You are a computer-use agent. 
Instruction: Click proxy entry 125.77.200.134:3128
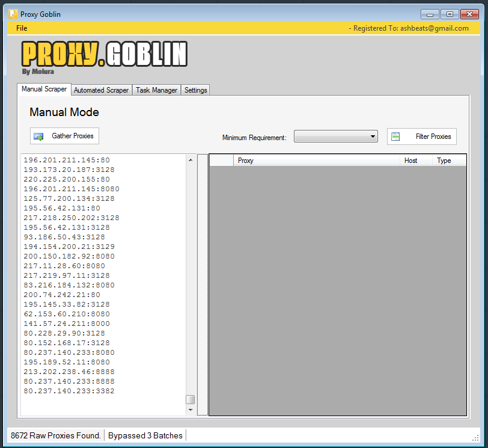69,198
